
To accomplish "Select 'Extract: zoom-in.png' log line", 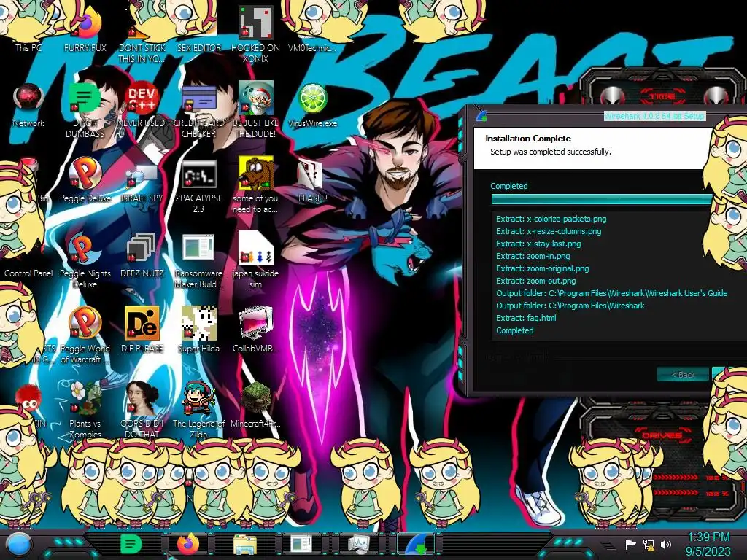I will 533,256.
